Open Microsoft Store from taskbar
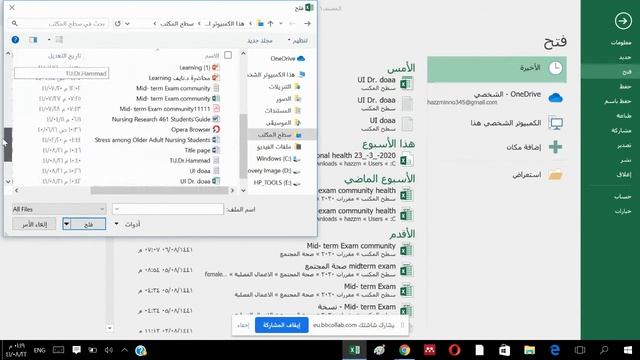 pos(504,350)
